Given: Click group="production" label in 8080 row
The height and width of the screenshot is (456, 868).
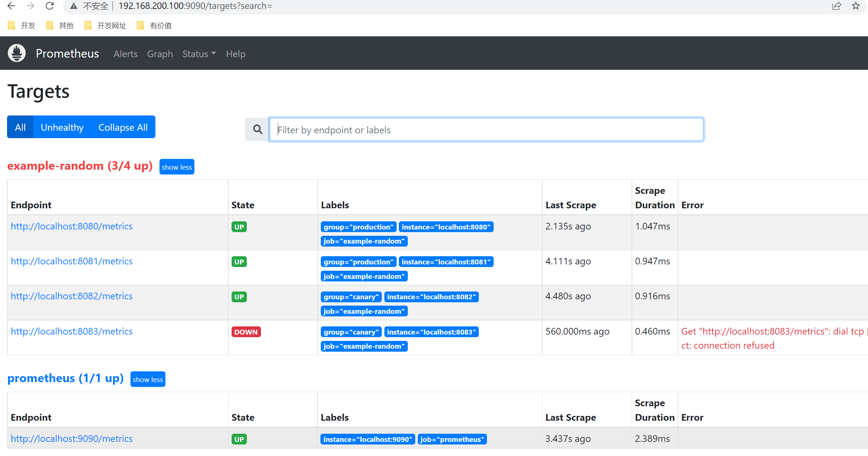Looking at the screenshot, I should (x=358, y=227).
